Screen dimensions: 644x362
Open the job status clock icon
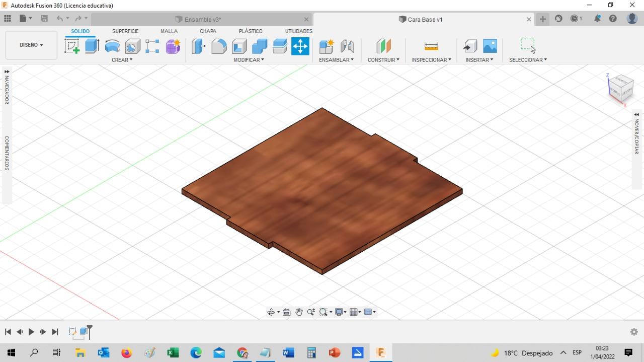tap(576, 19)
